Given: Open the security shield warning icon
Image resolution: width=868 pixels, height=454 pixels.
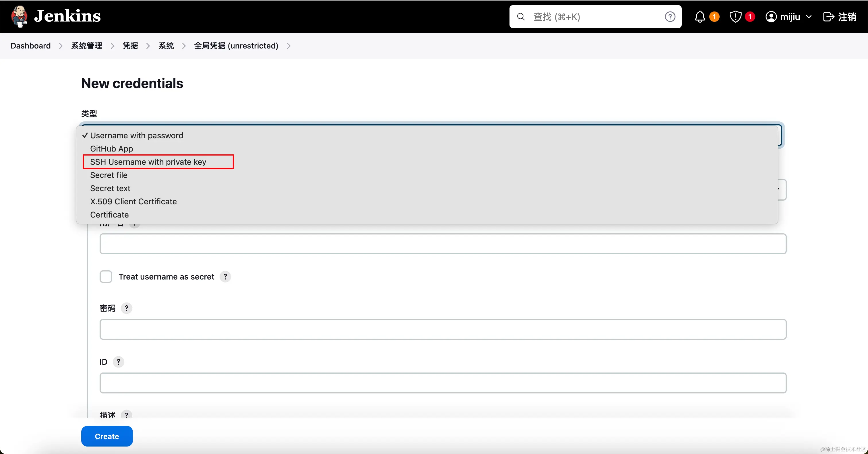Looking at the screenshot, I should (x=735, y=17).
